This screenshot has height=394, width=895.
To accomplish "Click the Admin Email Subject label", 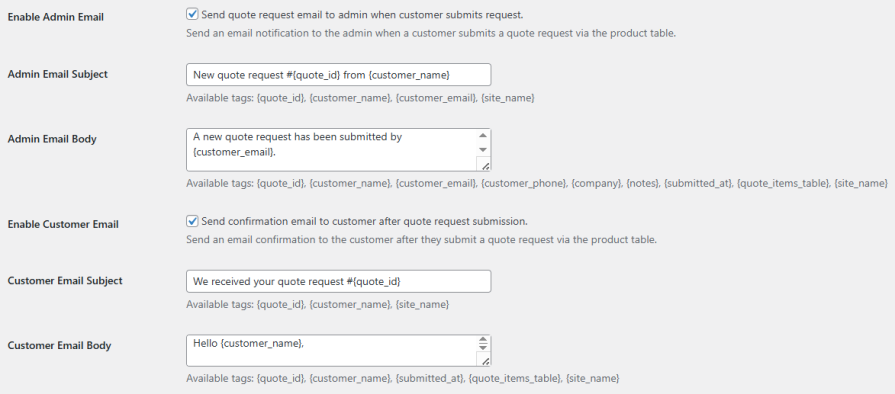I will pyautogui.click(x=57, y=74).
